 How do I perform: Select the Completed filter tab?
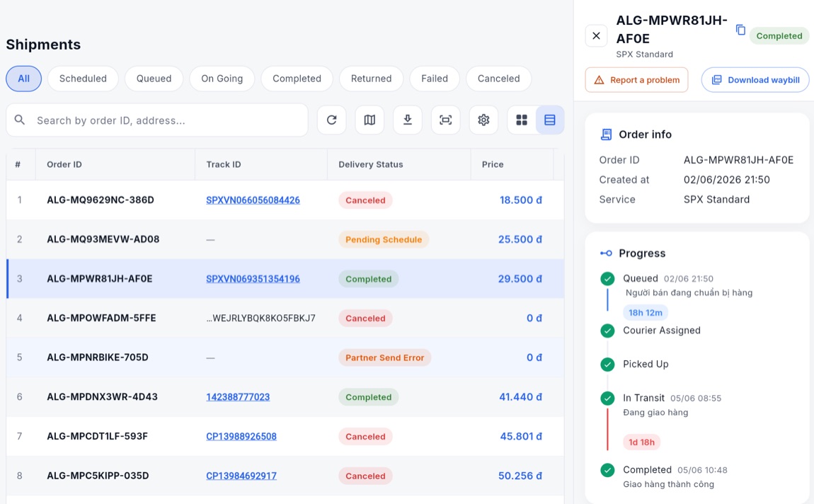point(297,79)
